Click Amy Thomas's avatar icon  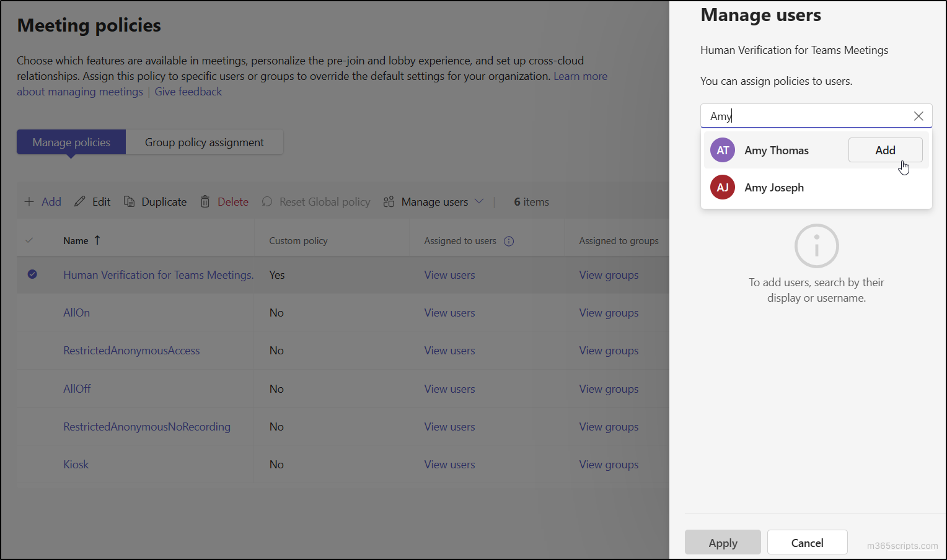[x=722, y=149]
